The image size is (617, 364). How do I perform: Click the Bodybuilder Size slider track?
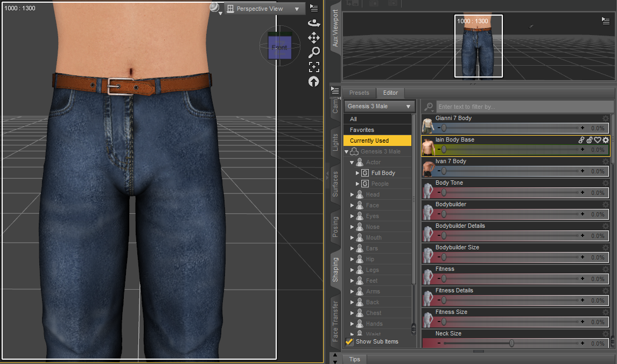[511, 257]
